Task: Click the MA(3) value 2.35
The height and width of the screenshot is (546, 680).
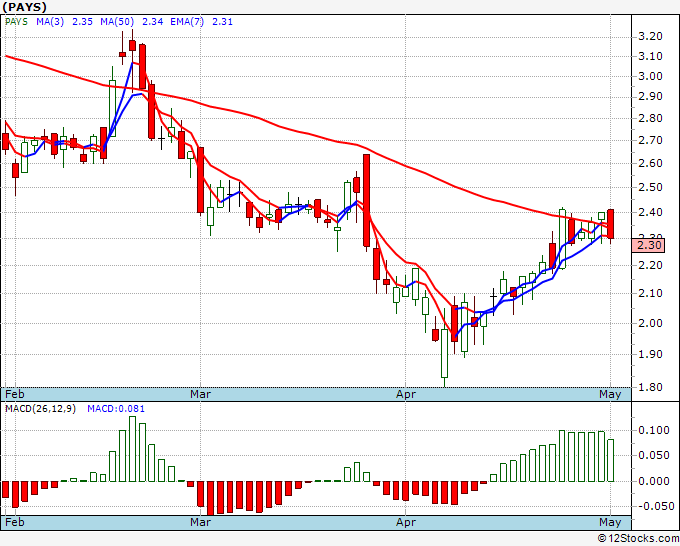Action: coord(82,21)
